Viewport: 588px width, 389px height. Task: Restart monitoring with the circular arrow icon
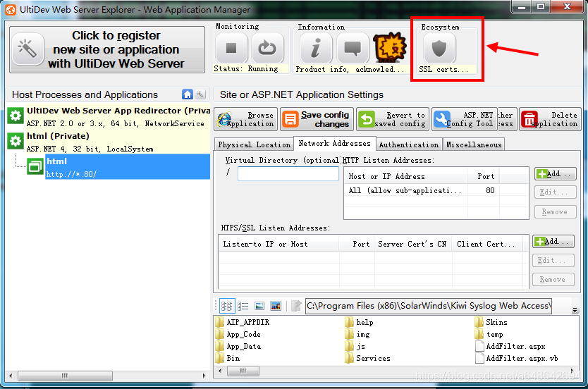click(267, 48)
